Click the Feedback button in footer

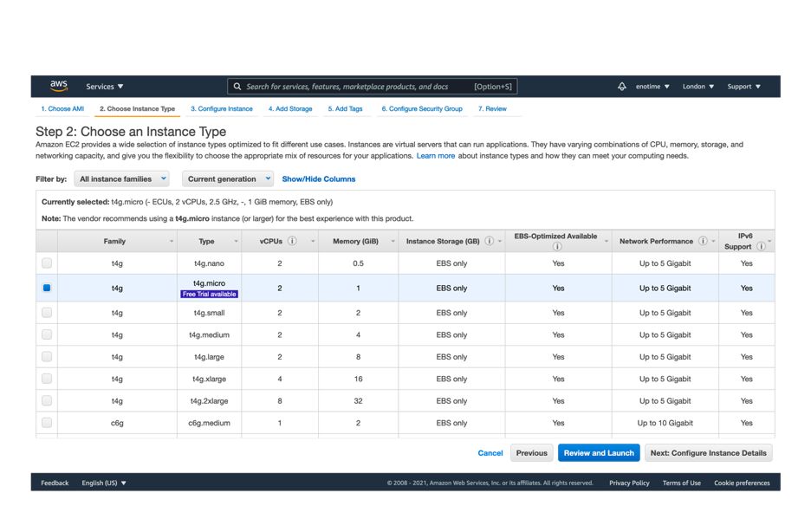pos(55,483)
